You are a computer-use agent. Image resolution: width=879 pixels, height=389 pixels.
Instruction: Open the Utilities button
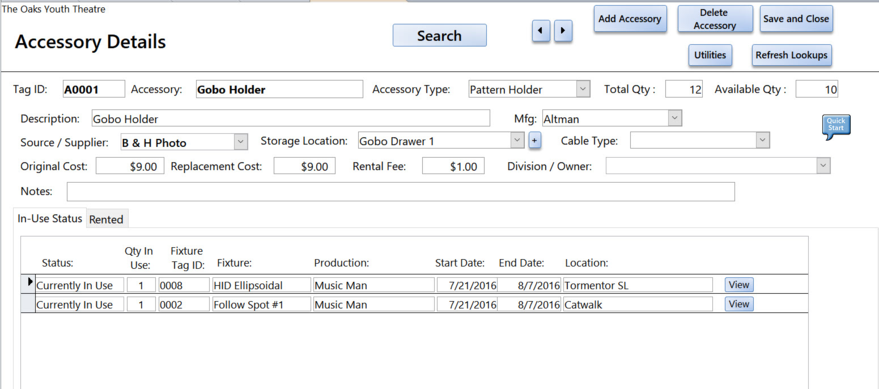pyautogui.click(x=710, y=55)
